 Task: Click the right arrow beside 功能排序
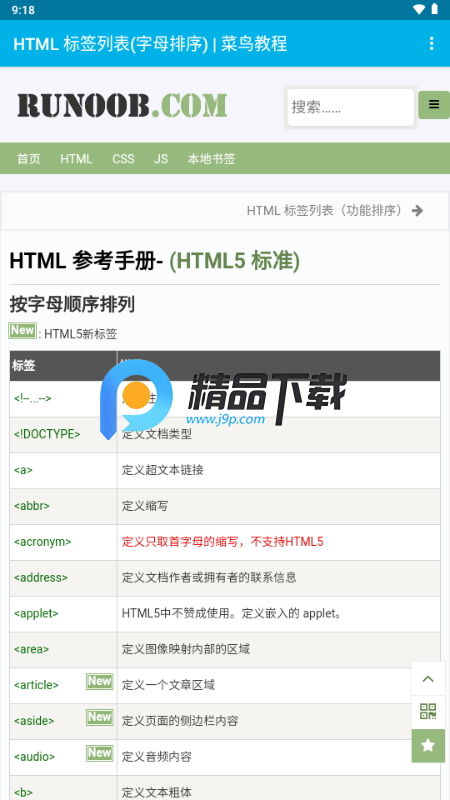pyautogui.click(x=418, y=210)
